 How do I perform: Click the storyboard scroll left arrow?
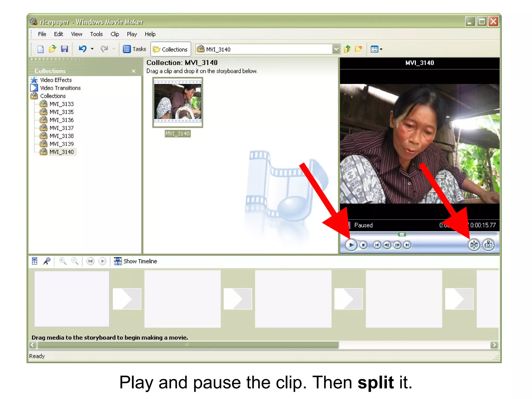click(x=32, y=345)
